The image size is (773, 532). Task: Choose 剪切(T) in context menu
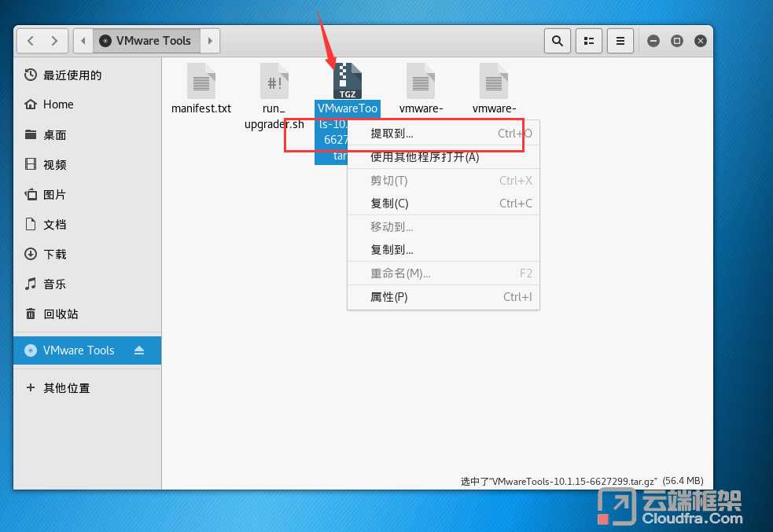click(444, 181)
